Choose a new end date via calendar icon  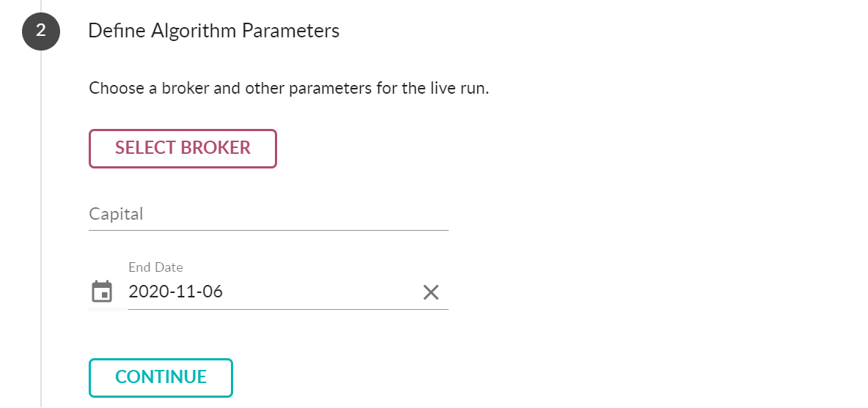coord(102,292)
